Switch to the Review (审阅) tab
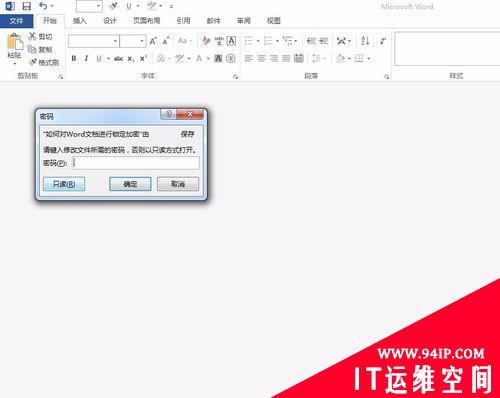 244,21
